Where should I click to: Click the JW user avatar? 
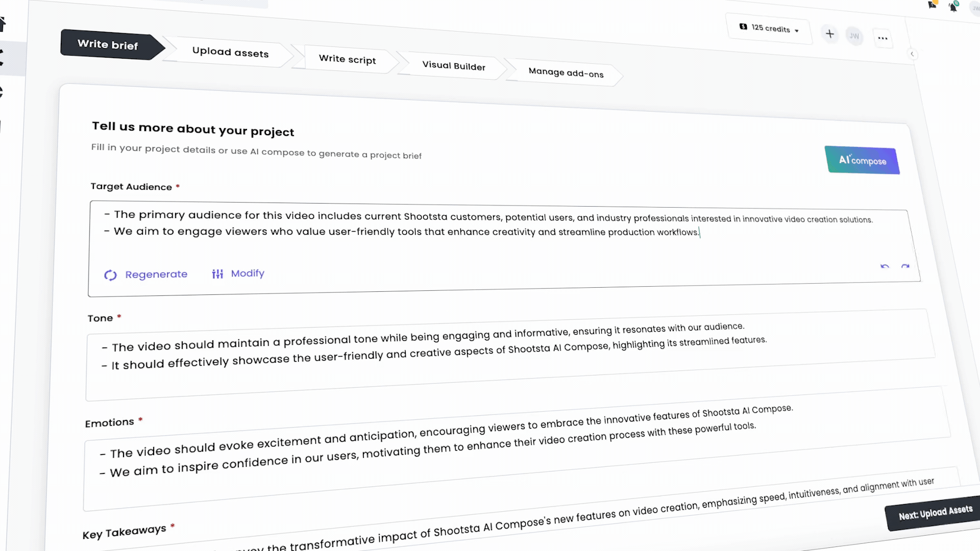pos(854,36)
